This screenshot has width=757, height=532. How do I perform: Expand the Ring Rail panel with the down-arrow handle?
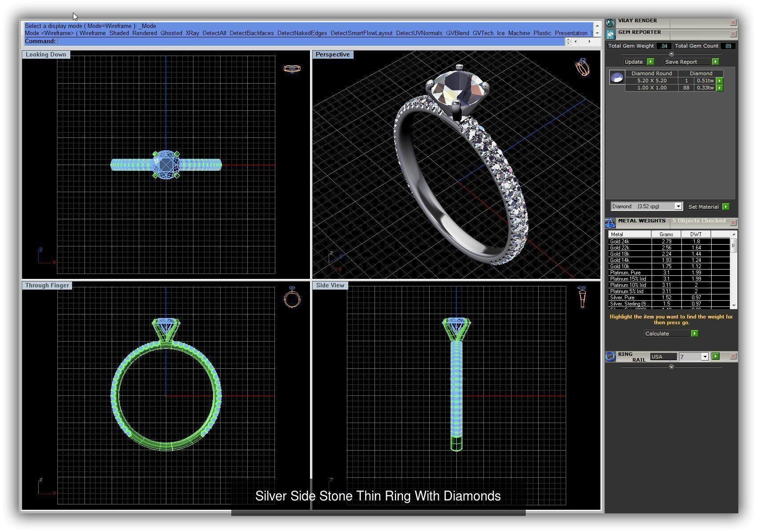point(672,367)
